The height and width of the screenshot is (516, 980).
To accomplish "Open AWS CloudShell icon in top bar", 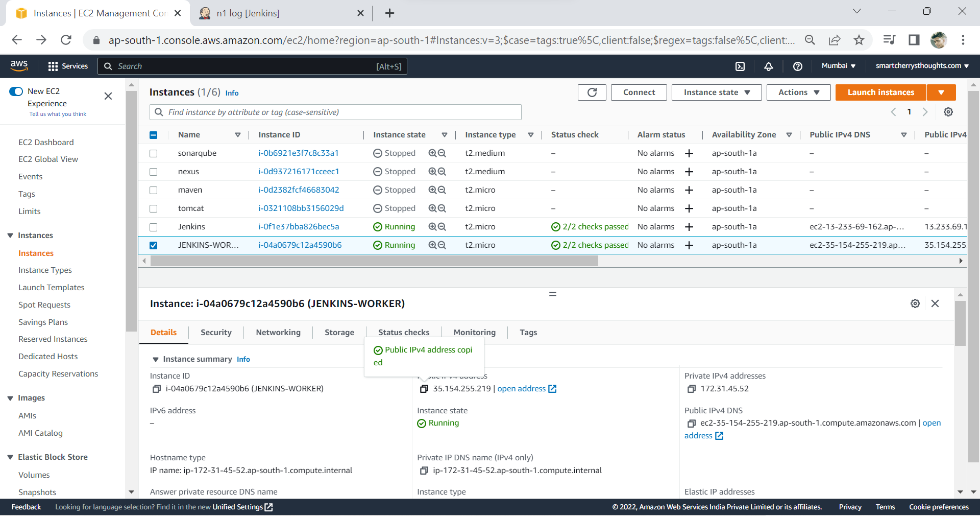I will coord(740,66).
